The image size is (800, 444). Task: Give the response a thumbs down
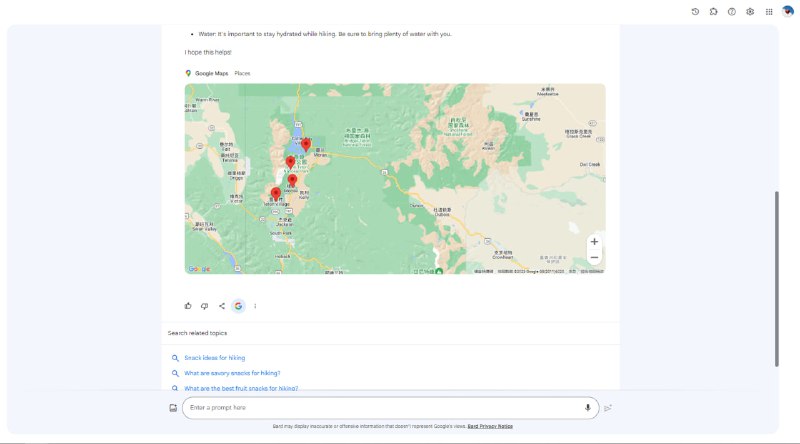(205, 306)
